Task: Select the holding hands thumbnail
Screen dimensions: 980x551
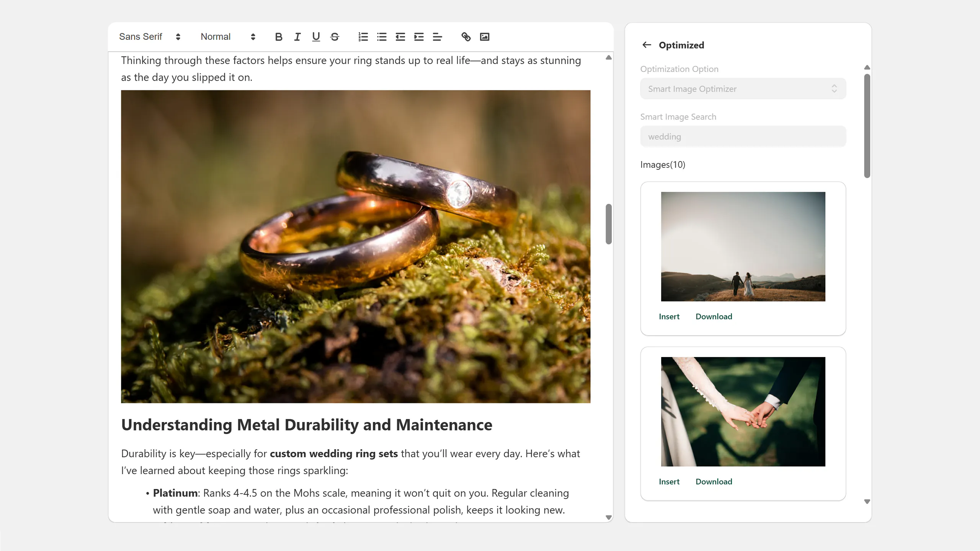Action: pyautogui.click(x=743, y=412)
